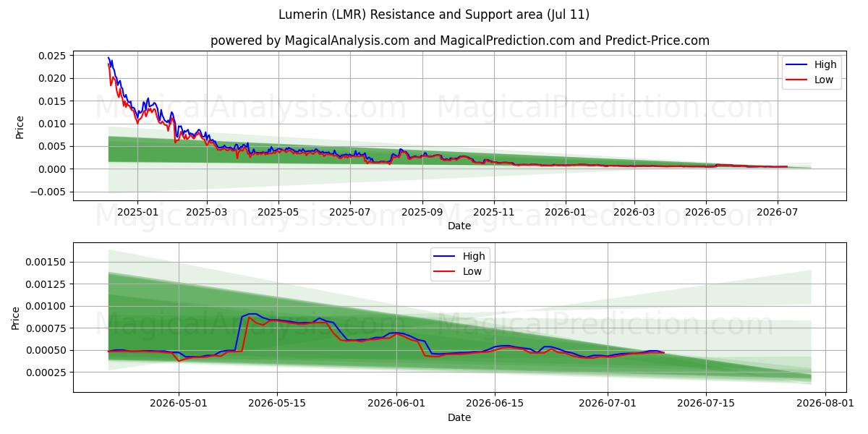Click the 'Price' axis label of top chart
The width and height of the screenshot is (868, 434).
pos(20,127)
